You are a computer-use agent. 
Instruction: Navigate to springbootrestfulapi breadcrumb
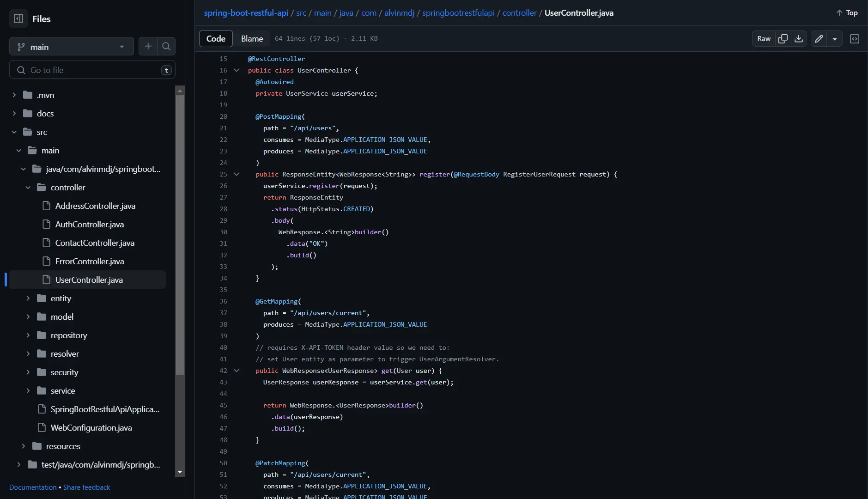(458, 13)
